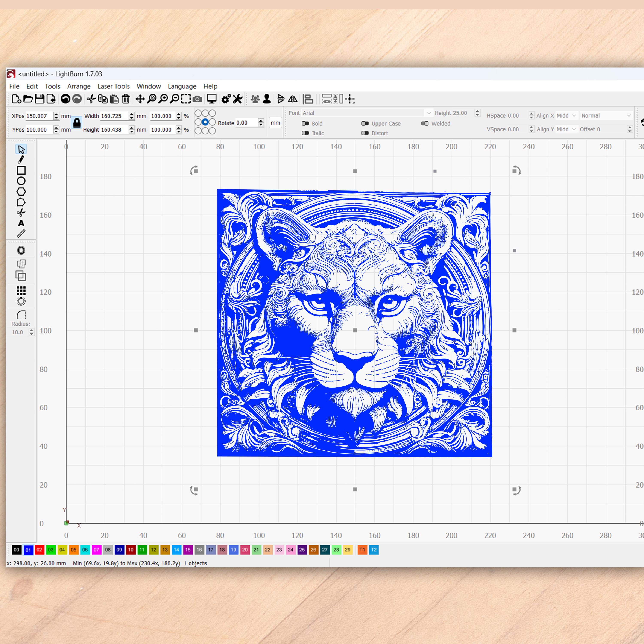Click the Import file icon
Image resolution: width=644 pixels, height=644 pixels.
[x=51, y=99]
